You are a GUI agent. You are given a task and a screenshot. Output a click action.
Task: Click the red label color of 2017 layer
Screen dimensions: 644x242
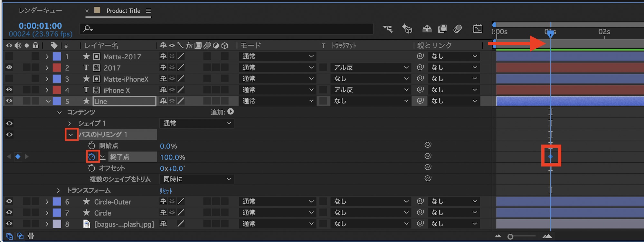57,67
